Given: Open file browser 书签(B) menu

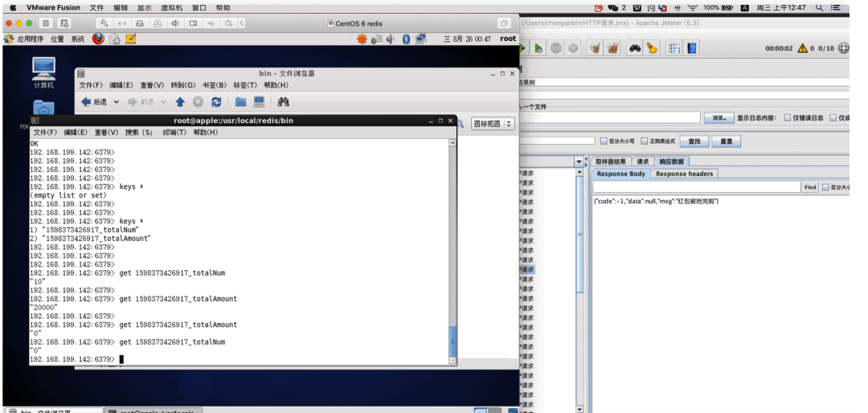Looking at the screenshot, I should (215, 85).
